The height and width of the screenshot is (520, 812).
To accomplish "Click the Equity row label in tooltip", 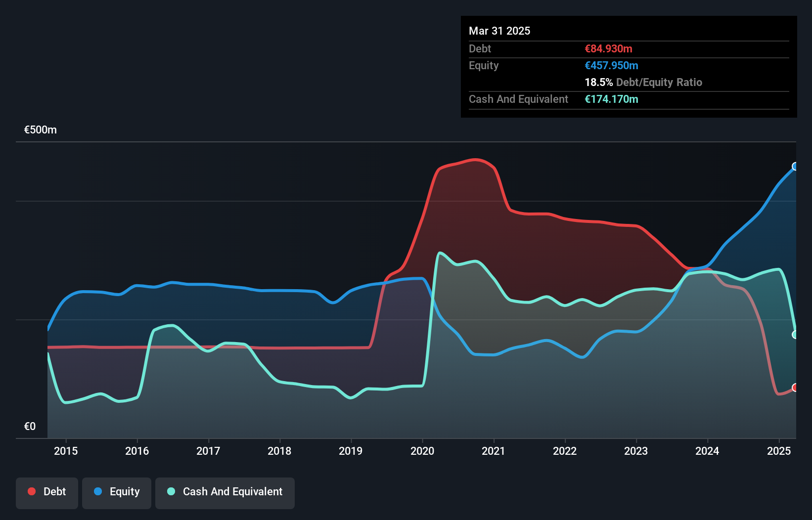I will point(484,66).
